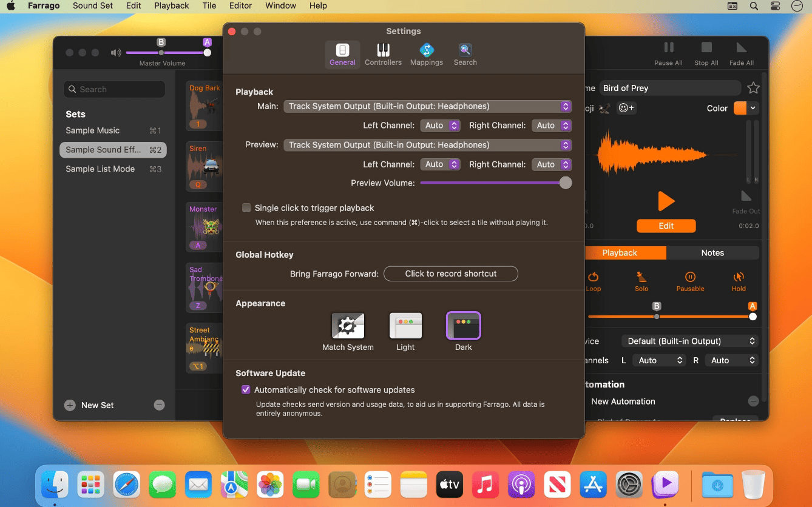This screenshot has height=507, width=812.
Task: Launch Safari from the Dock
Action: [126, 485]
